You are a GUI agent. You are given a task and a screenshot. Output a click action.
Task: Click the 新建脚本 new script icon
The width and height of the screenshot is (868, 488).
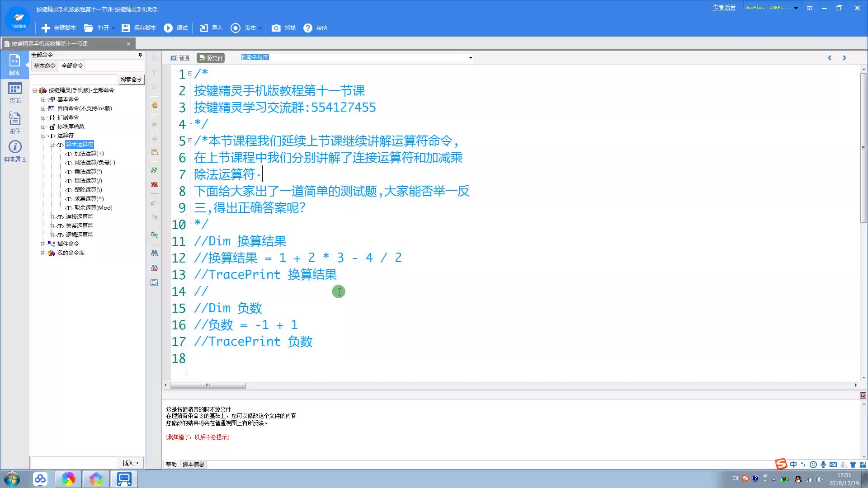(x=46, y=28)
